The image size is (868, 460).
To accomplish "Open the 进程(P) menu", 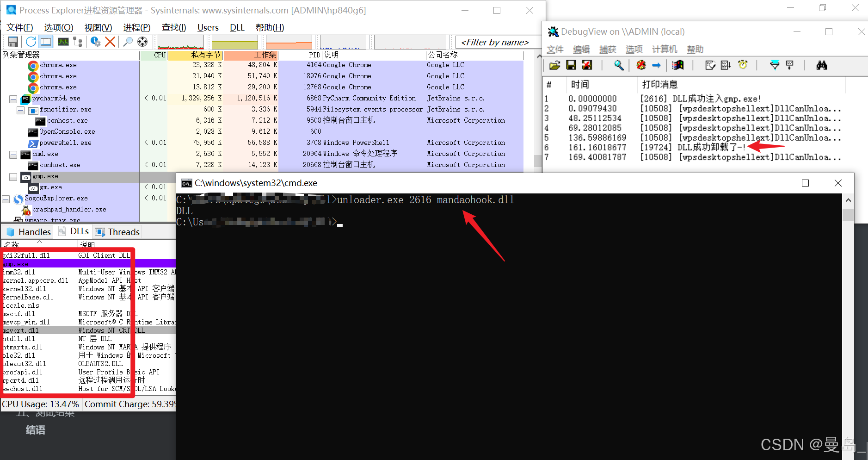I will (137, 27).
